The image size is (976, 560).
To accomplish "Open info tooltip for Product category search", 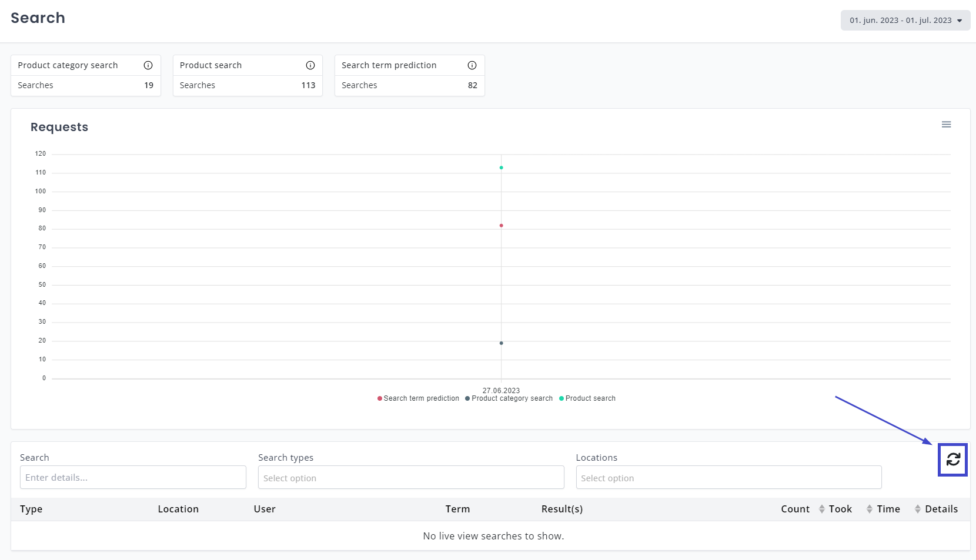I will (148, 65).
